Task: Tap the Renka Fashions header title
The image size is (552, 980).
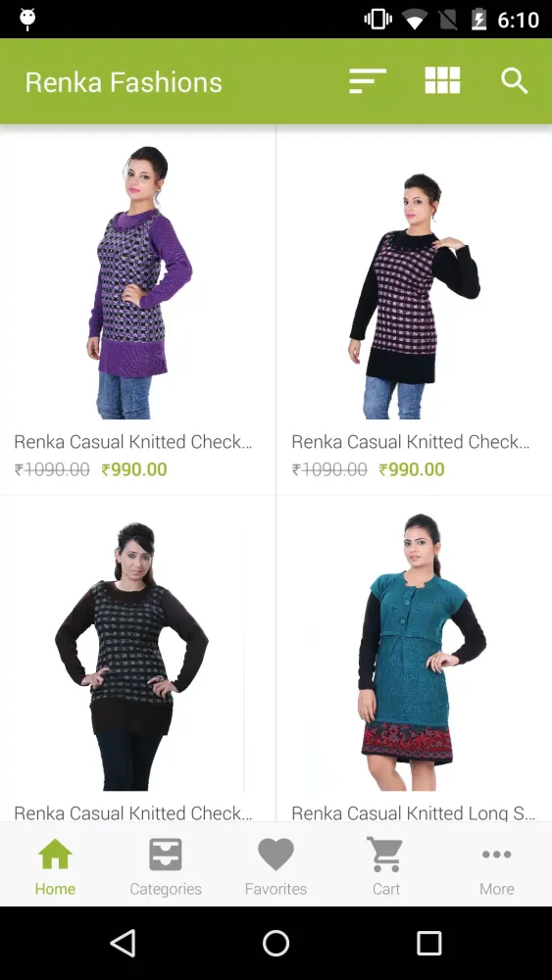Action: point(124,82)
